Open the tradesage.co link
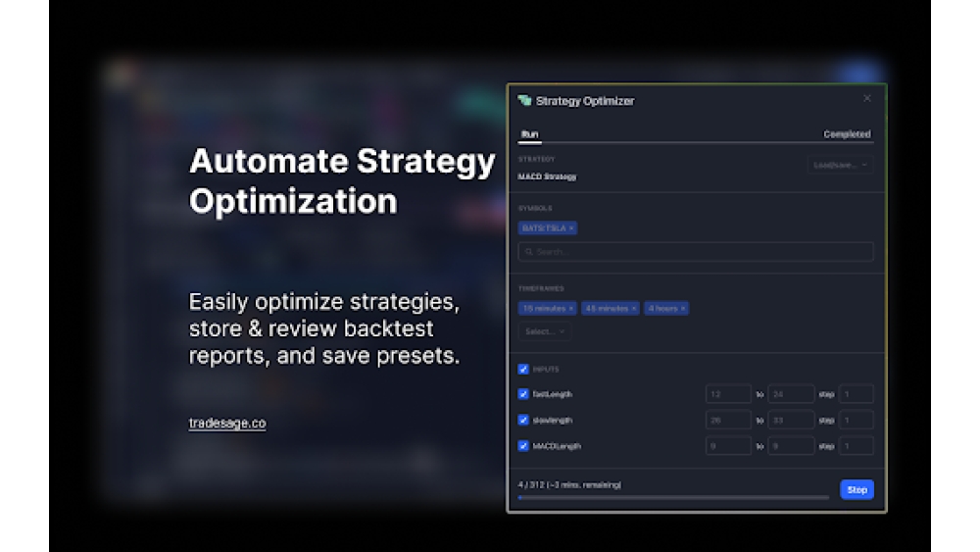The image size is (980, 552). (x=227, y=424)
